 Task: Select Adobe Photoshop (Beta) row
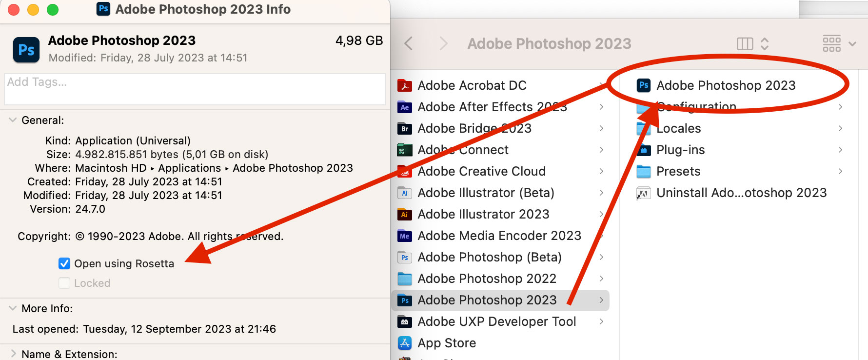[x=500, y=257]
